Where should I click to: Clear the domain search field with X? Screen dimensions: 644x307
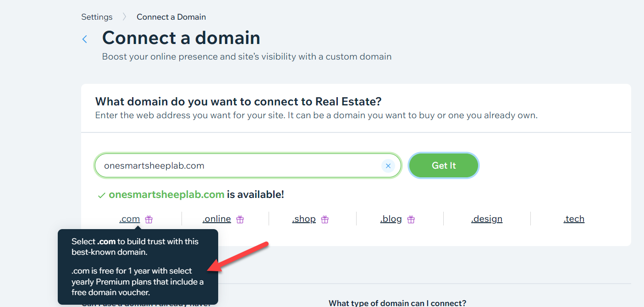point(388,166)
